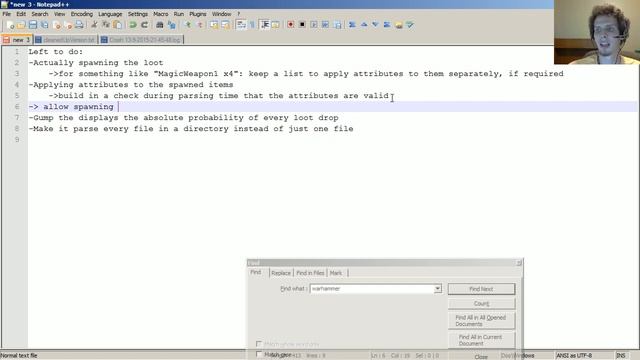
Task: Click the Stop Recording macro icon
Action: point(302,25)
